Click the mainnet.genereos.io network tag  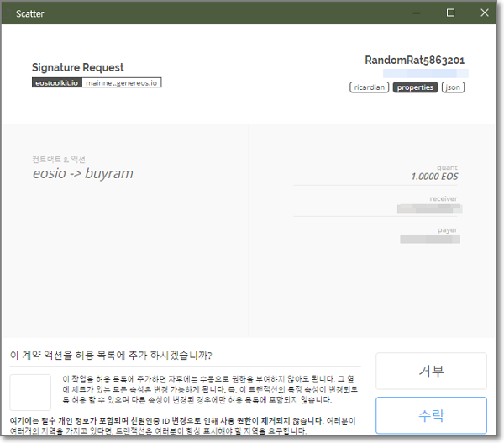click(122, 83)
